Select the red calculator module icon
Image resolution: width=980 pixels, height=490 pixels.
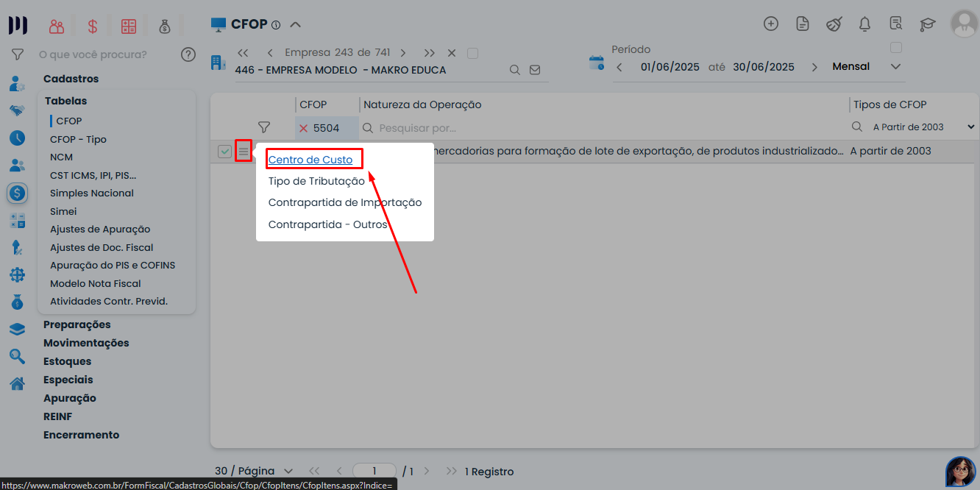click(x=129, y=25)
